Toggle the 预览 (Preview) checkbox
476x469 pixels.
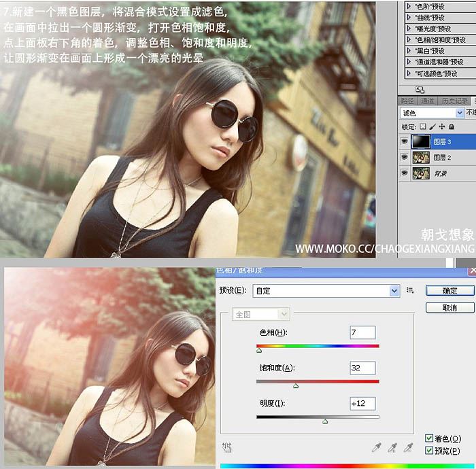(x=429, y=451)
